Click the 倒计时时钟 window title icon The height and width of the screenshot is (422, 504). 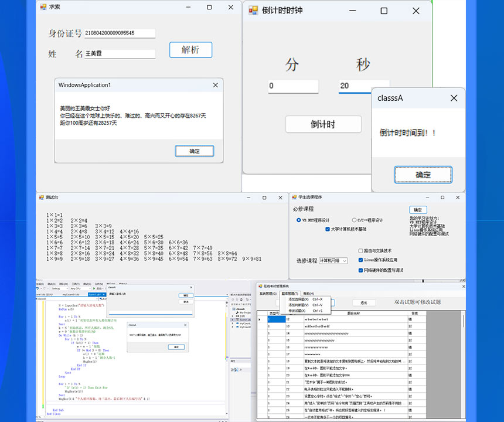point(253,11)
